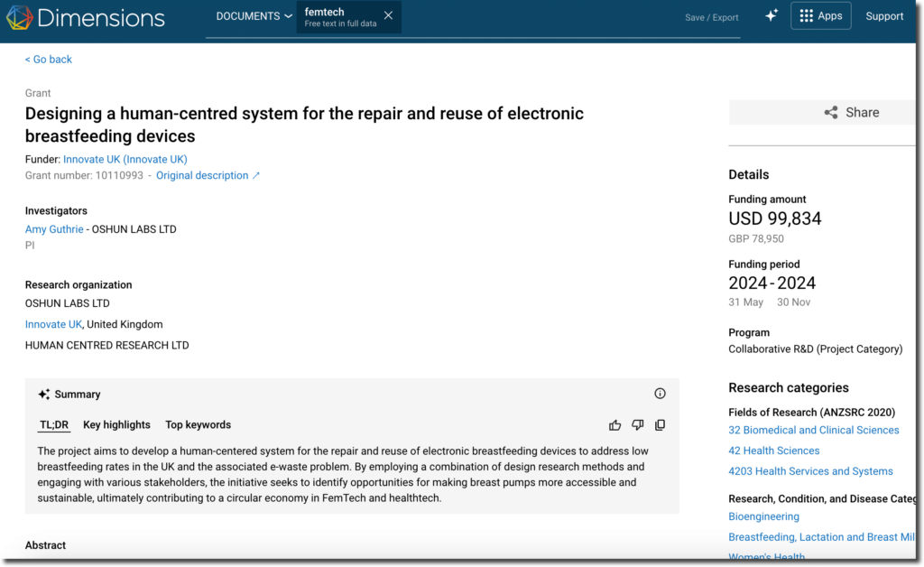The height and width of the screenshot is (567, 924).
Task: Copy the summary text
Action: [660, 425]
